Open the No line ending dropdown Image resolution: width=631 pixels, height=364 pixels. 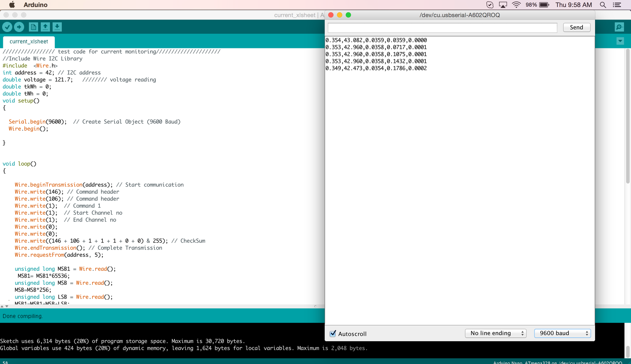[495, 333]
